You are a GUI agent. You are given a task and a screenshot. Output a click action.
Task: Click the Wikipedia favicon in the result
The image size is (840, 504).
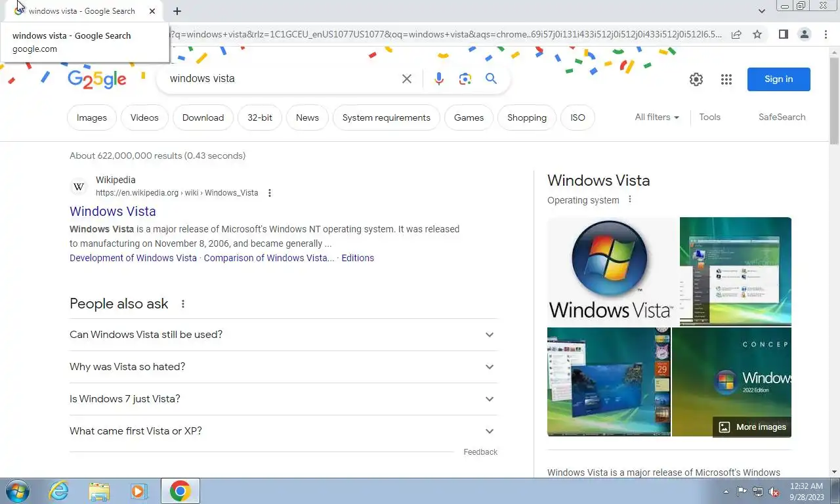click(x=79, y=186)
